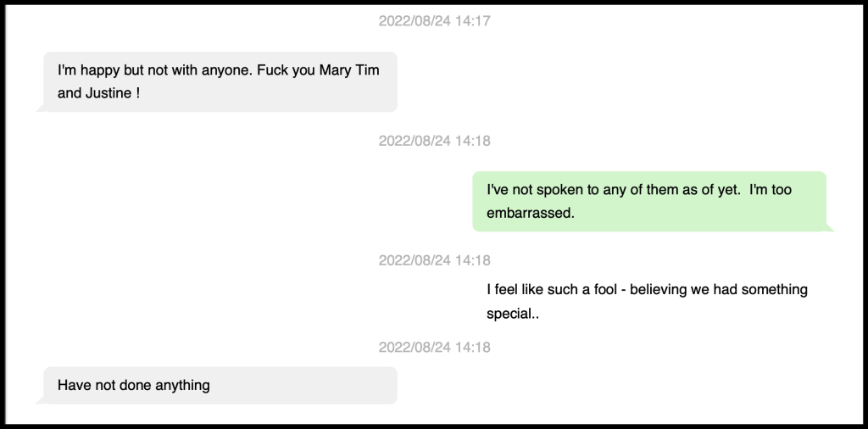Click the timestamp above "Have not done anything"

point(434,348)
